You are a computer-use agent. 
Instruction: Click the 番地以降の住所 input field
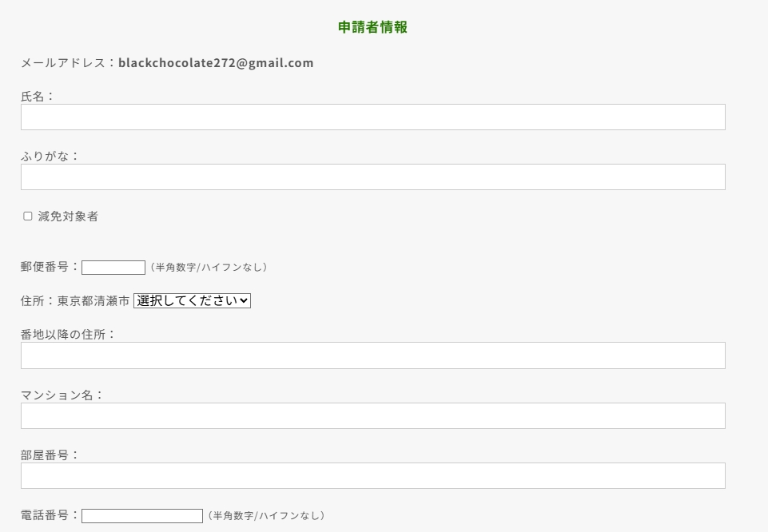tap(372, 355)
